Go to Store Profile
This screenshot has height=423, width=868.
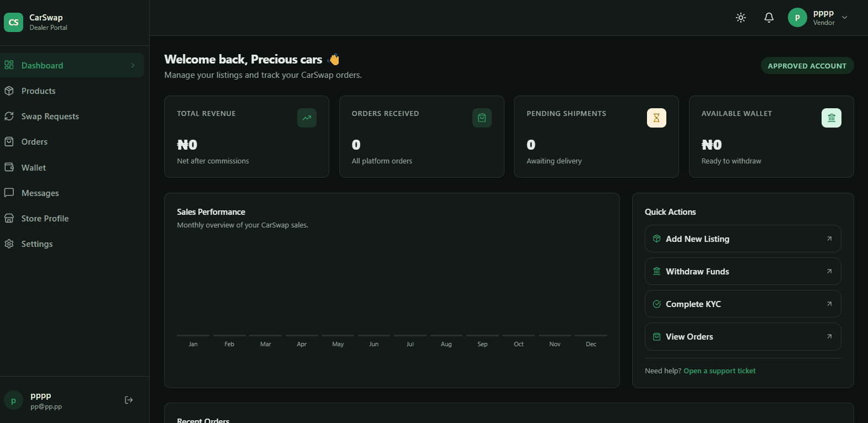pos(72,218)
